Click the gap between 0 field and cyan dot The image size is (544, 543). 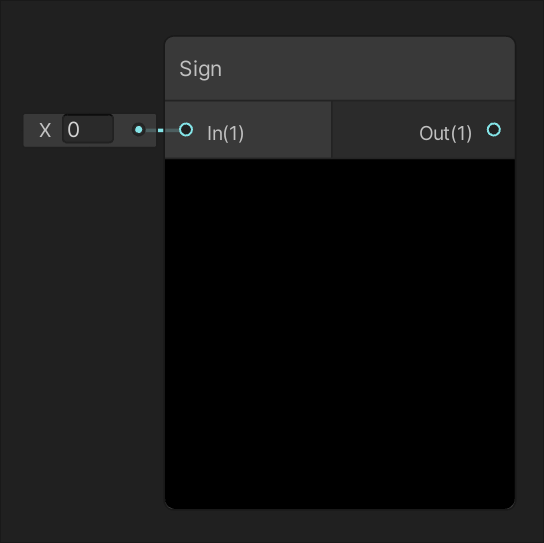coord(123,130)
